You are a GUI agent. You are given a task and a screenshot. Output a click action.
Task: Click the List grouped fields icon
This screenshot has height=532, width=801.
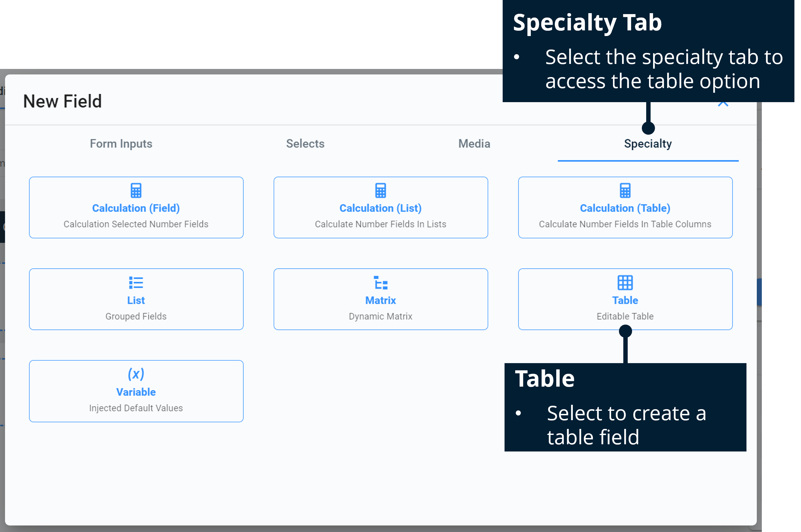pyautogui.click(x=136, y=283)
